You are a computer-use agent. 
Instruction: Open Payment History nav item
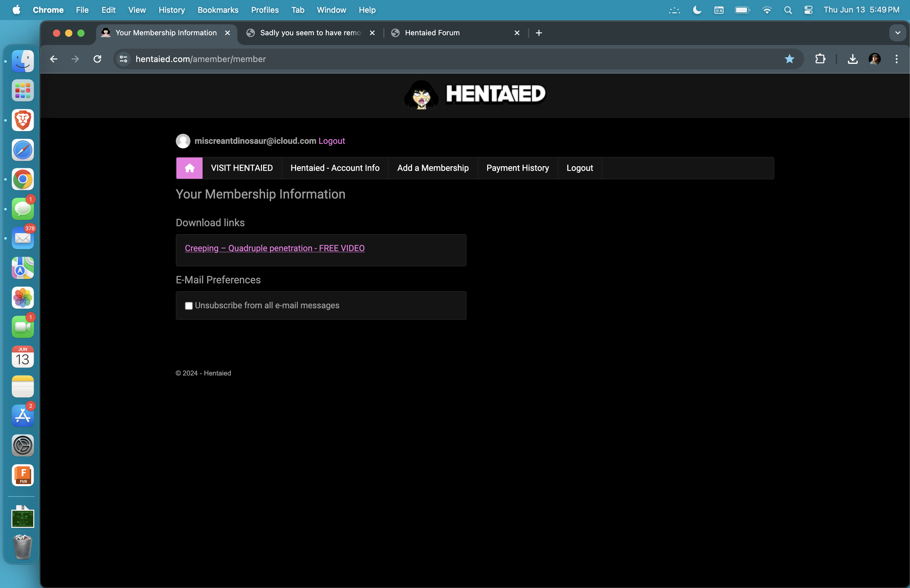coord(517,168)
